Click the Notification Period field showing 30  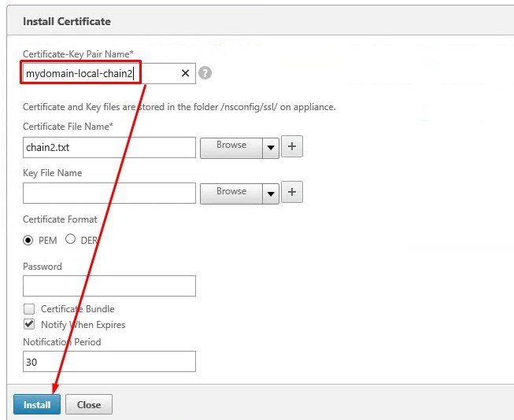pyautogui.click(x=109, y=362)
